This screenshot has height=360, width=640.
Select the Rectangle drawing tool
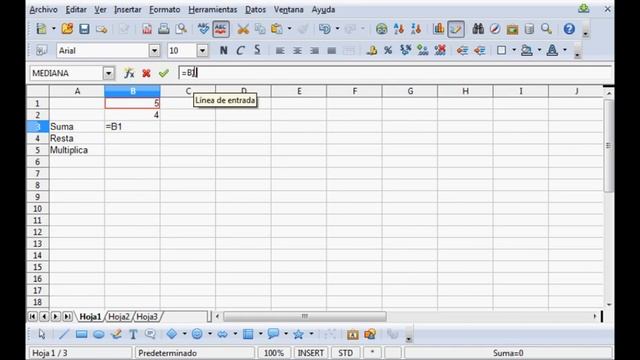coord(81,334)
